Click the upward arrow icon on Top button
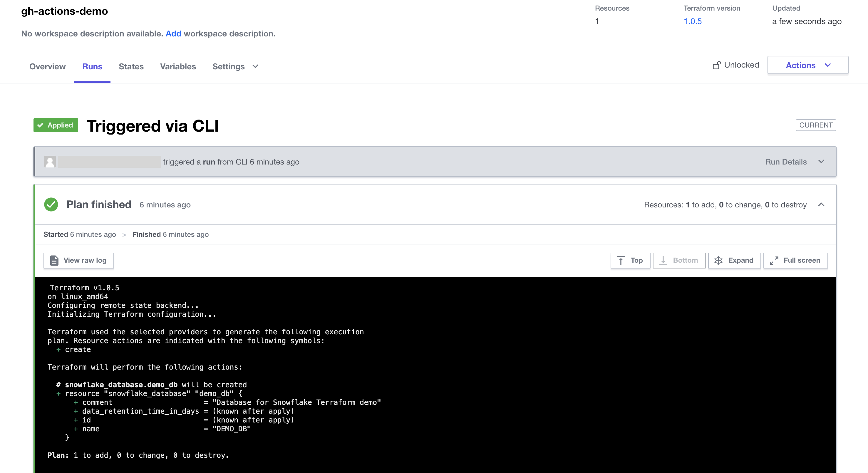868x473 pixels. 621,260
